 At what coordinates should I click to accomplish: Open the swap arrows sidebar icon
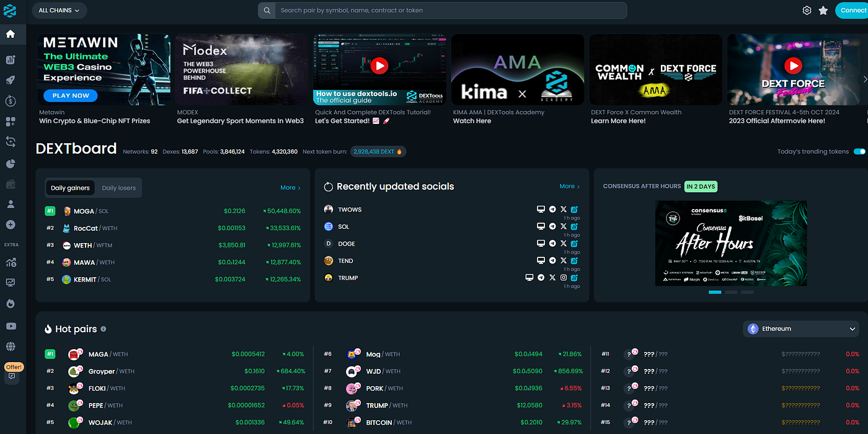click(11, 142)
